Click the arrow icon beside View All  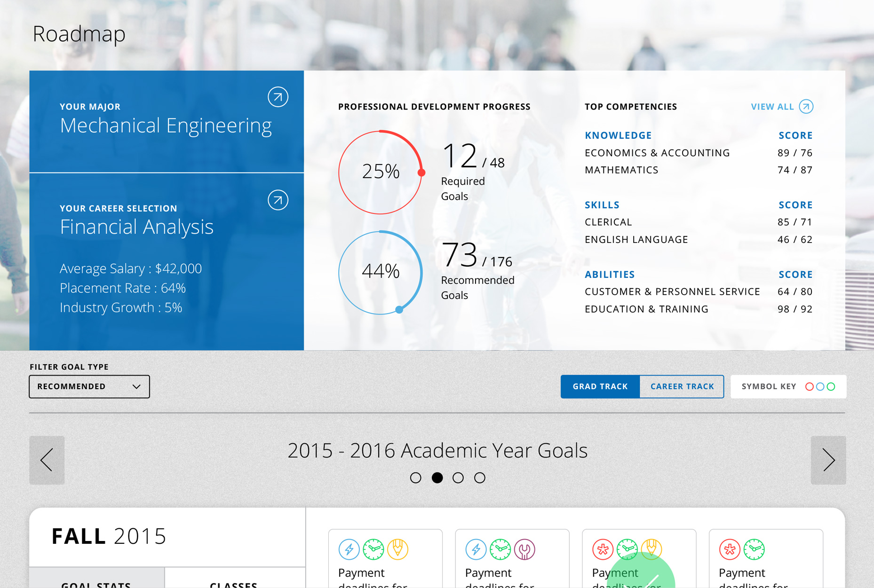pos(806,107)
